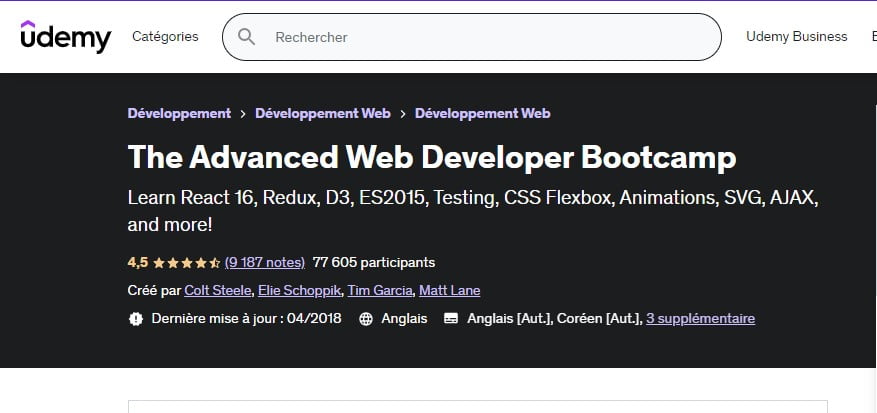877x413 pixels.
Task: Open the Catégories menu
Action: tap(165, 36)
